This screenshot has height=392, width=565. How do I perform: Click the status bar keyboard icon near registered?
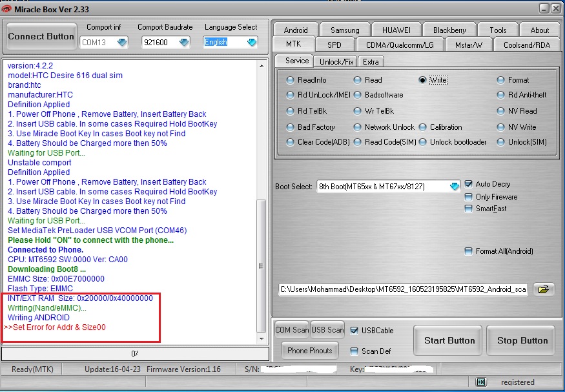[x=480, y=382]
